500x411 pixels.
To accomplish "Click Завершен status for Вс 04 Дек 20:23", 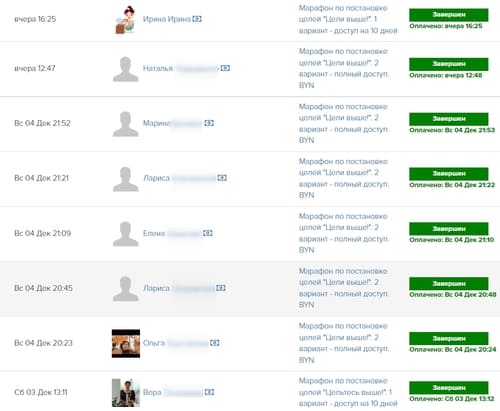I will click(x=449, y=338).
